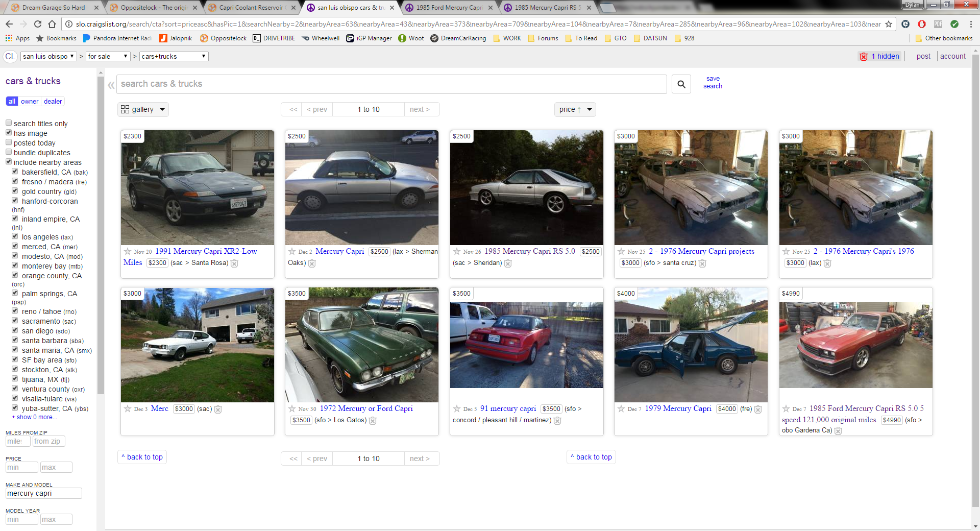Click the price min input field

(21, 467)
